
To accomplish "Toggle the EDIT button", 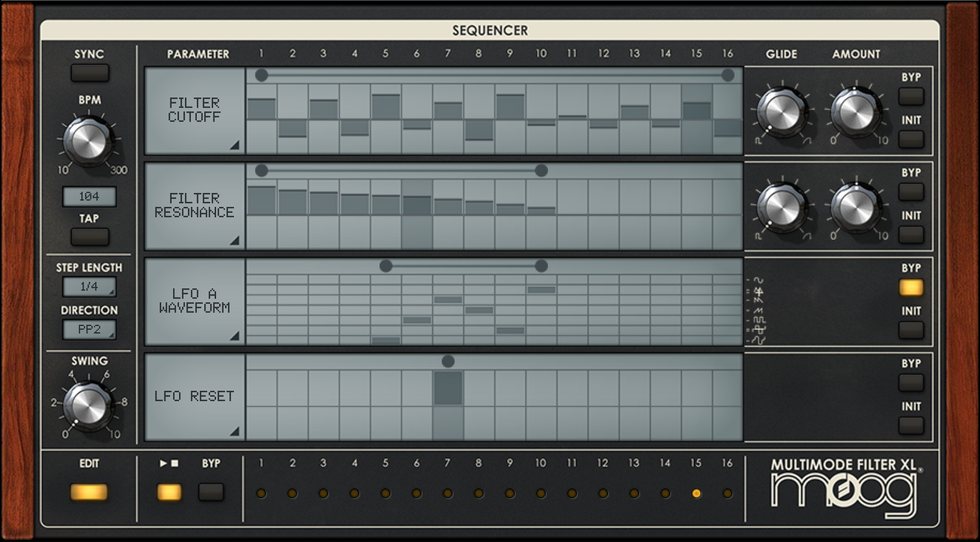I will pos(89,492).
